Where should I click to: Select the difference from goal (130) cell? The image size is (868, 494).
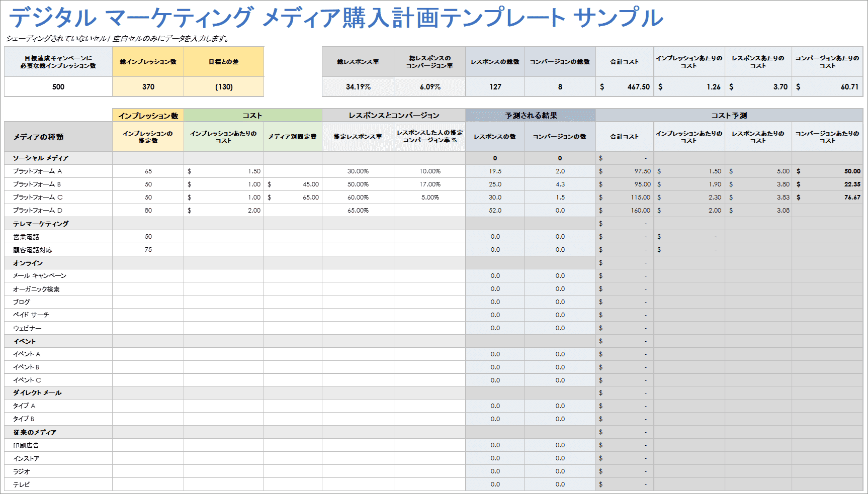[x=224, y=86]
